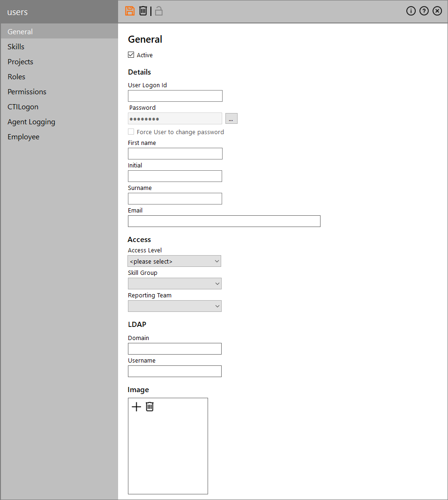The width and height of the screenshot is (448, 500).
Task: Click the LDAP Domain field
Action: tap(175, 349)
